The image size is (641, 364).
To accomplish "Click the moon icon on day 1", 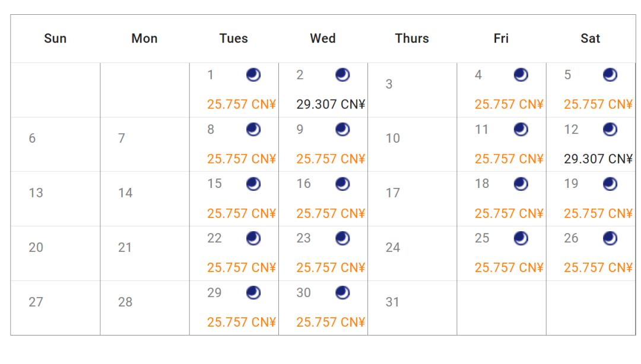I will (x=253, y=75).
